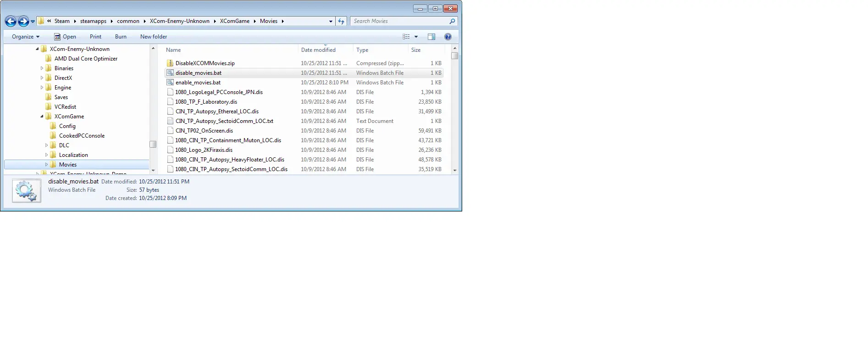This screenshot has height=350, width=868.
Task: Open the address bar history dropdown
Action: pos(331,21)
